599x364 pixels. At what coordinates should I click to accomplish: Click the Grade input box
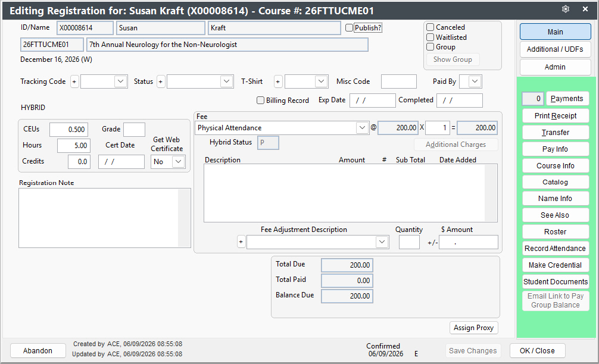tap(134, 130)
